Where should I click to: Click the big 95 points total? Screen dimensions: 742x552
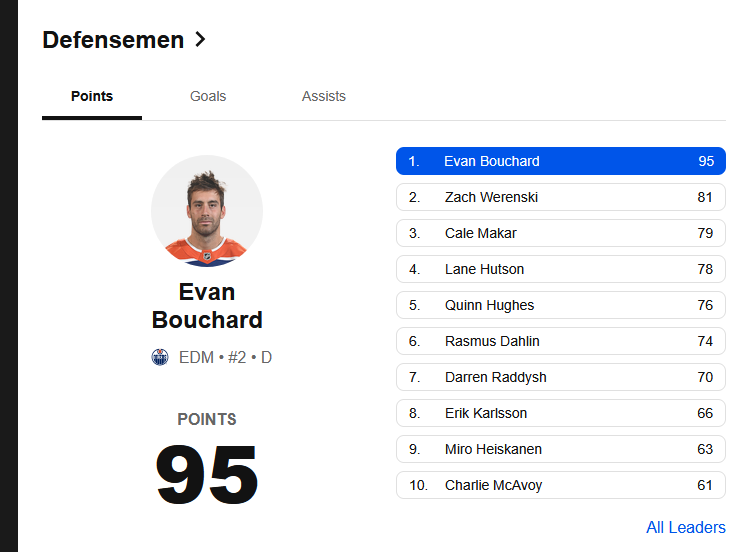pos(207,474)
